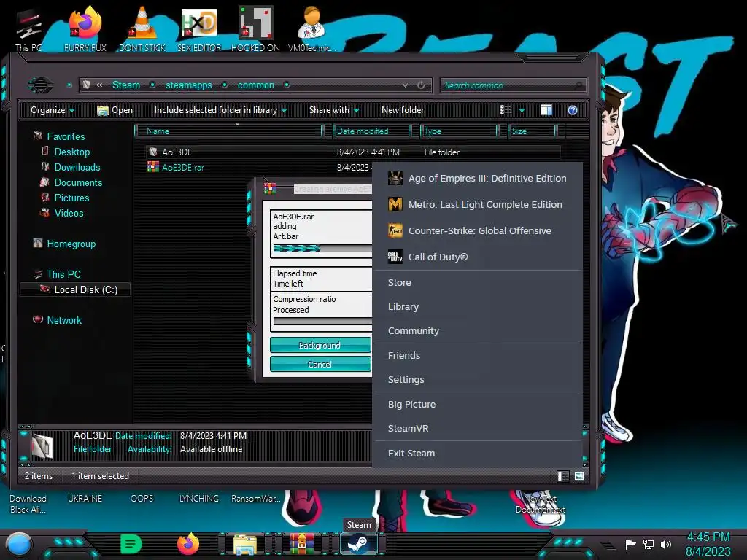Change view using the view layout icon
The image size is (747, 560).
(506, 110)
